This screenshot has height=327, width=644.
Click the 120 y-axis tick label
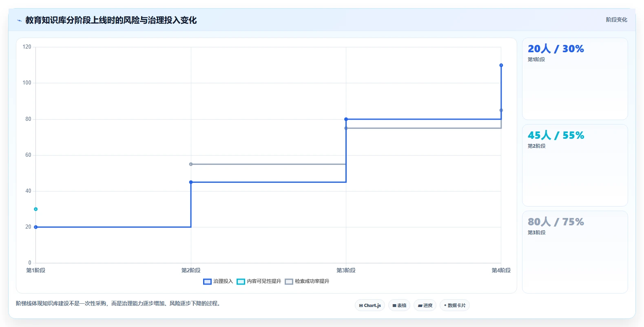click(x=27, y=47)
